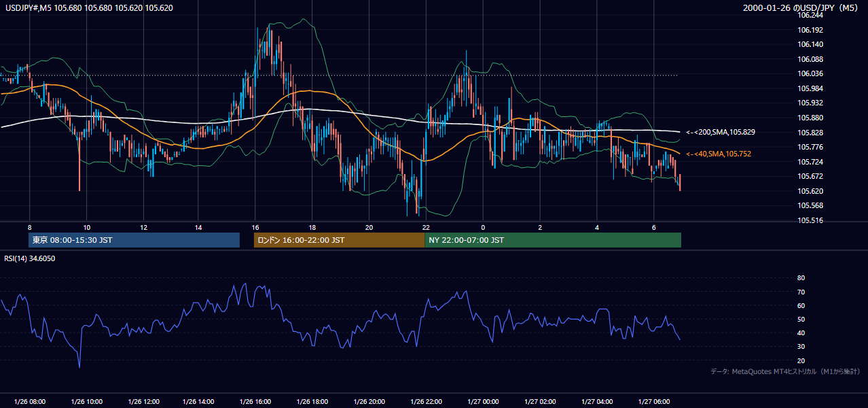This screenshot has height=408, width=868.
Task: Click the 105.880 price axis label
Action: point(811,118)
